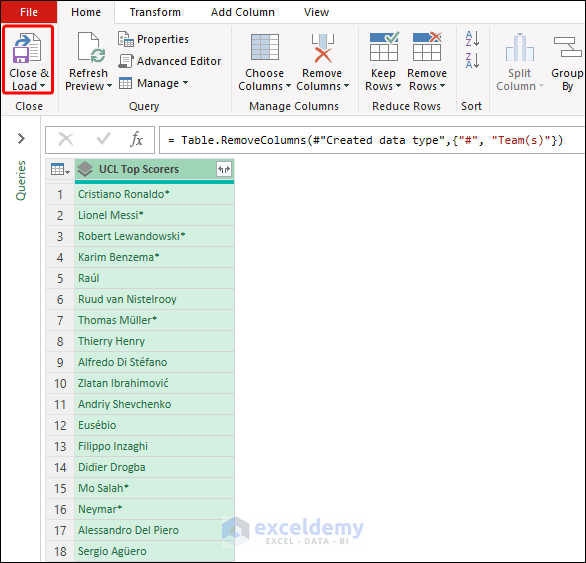
Task: Expand the Remove Rows dropdown arrow
Action: pos(442,86)
